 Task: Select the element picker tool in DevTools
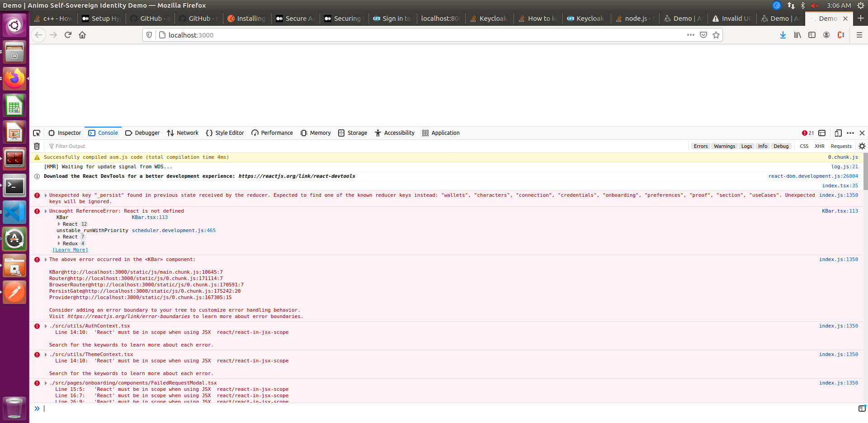coord(37,133)
